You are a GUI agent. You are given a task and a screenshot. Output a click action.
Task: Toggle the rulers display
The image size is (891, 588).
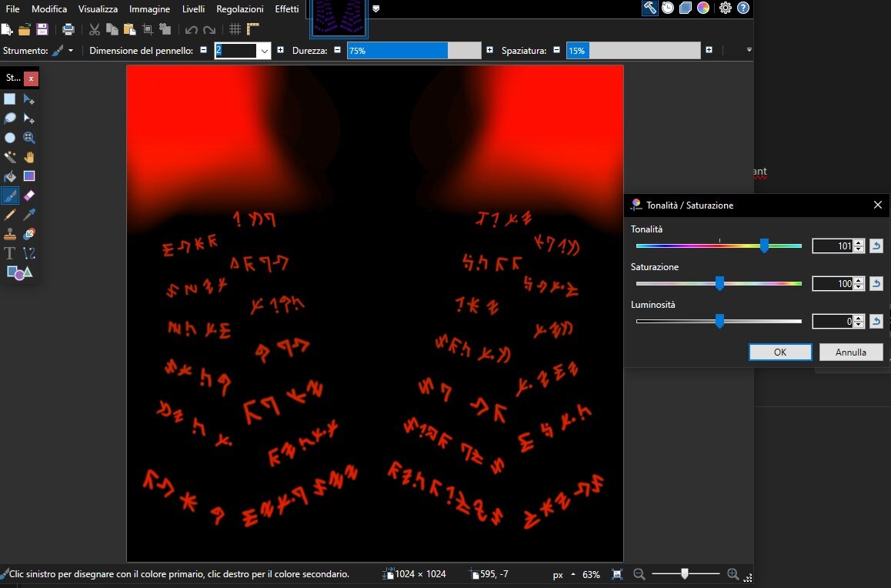pos(252,29)
